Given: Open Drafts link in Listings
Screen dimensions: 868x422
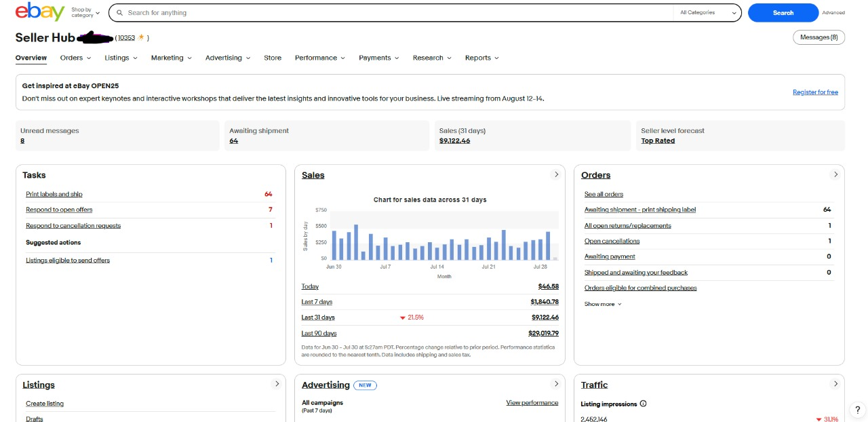Looking at the screenshot, I should tap(34, 419).
